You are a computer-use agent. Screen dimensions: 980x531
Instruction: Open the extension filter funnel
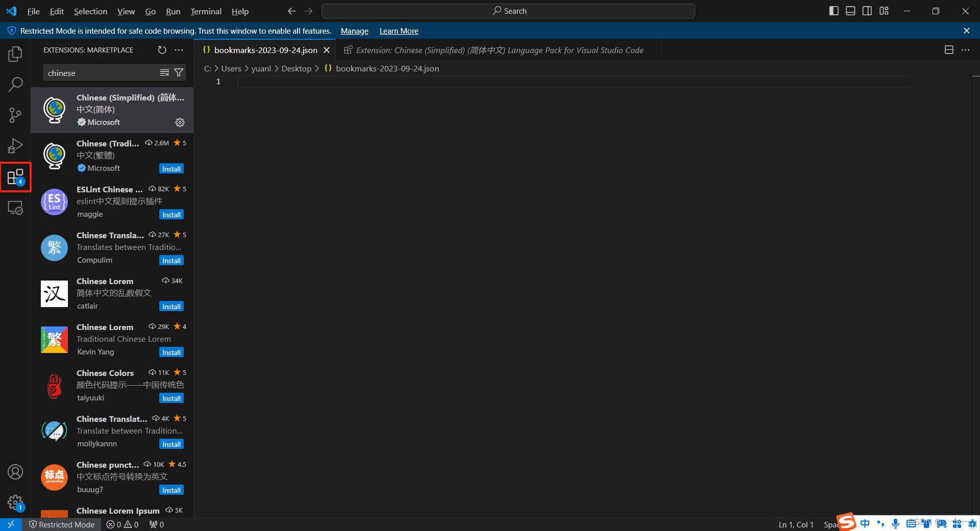(x=179, y=73)
